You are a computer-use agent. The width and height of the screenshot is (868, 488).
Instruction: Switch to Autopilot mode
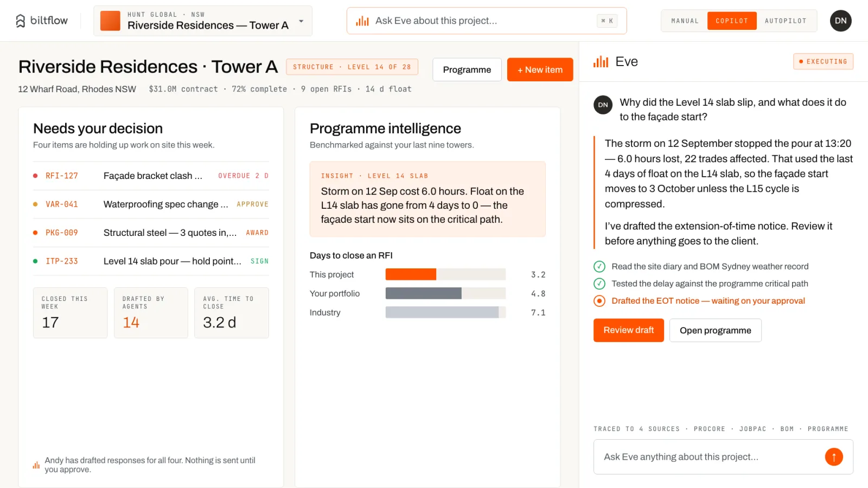point(786,21)
